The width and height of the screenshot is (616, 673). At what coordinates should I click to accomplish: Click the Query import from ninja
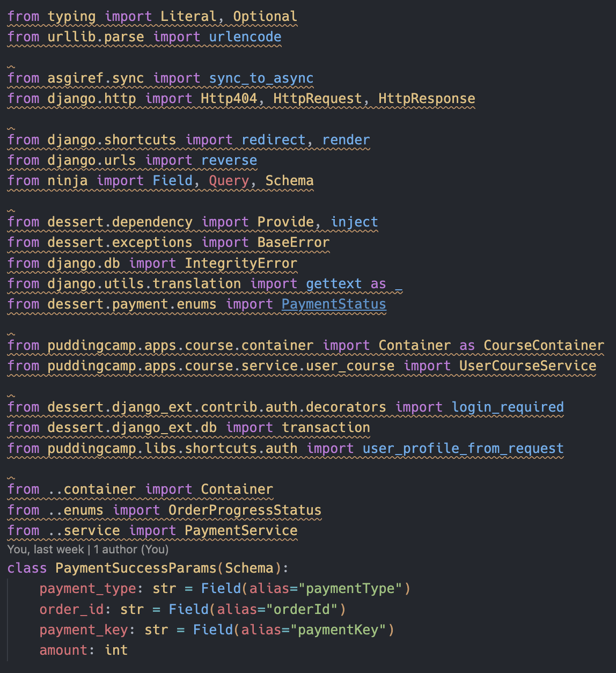coord(229,181)
